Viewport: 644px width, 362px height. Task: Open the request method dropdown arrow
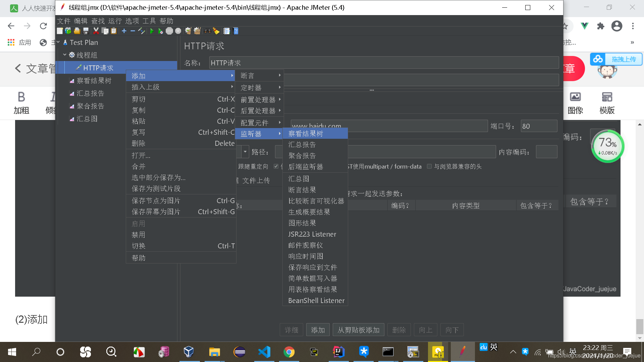[x=245, y=152]
